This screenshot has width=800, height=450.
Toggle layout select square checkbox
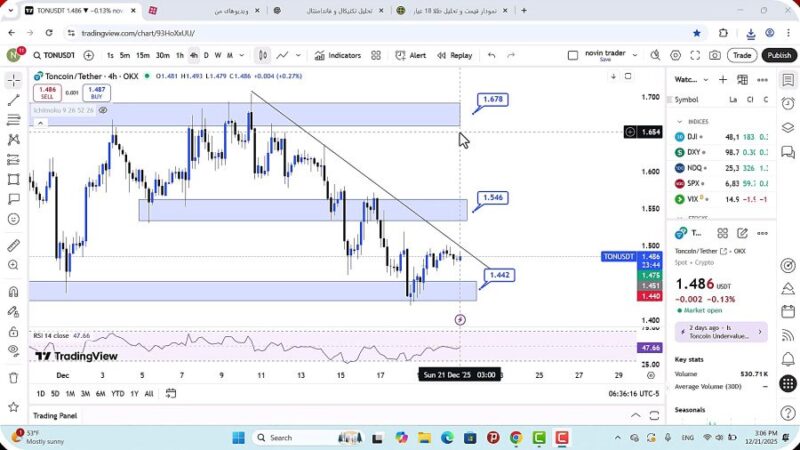click(x=573, y=55)
